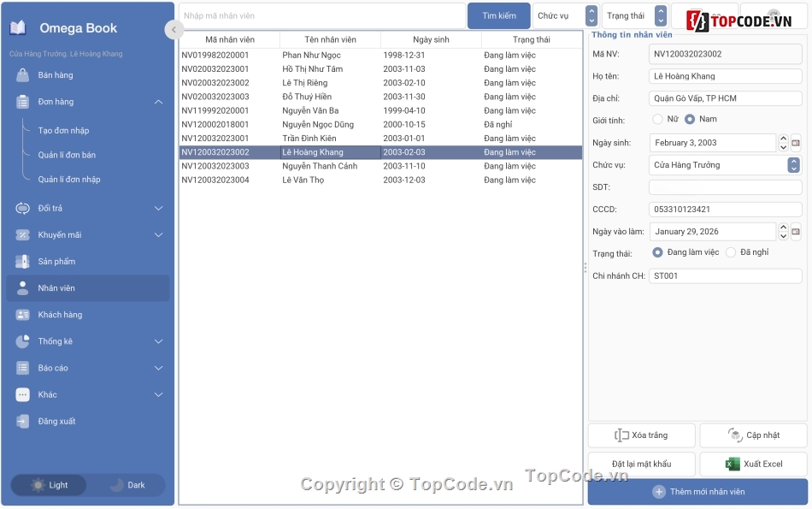Click the moon icon for Dark theme
The height and width of the screenshot is (509, 812).
[x=118, y=485]
